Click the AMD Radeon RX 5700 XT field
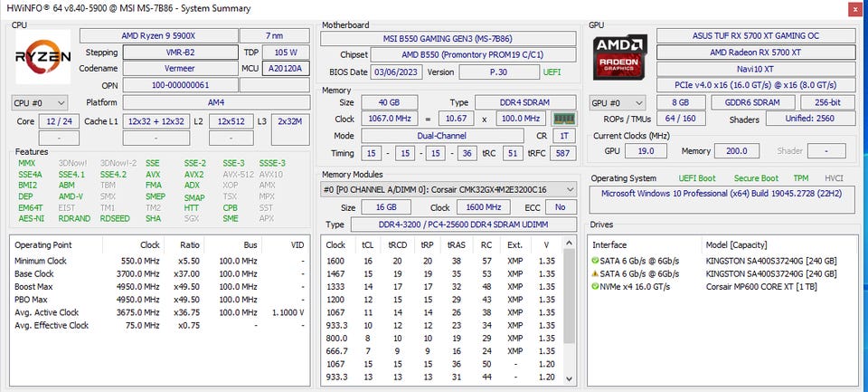Image resolution: width=868 pixels, height=392 pixels. point(755,53)
